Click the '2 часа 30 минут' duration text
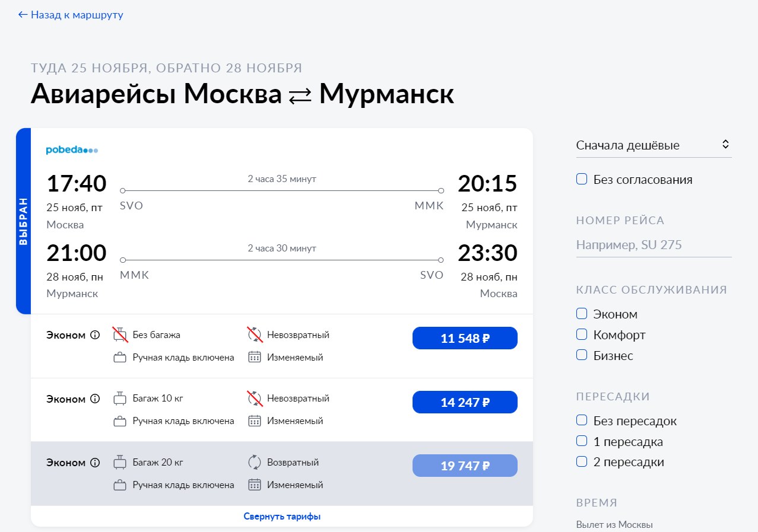758x532 pixels. [x=282, y=249]
